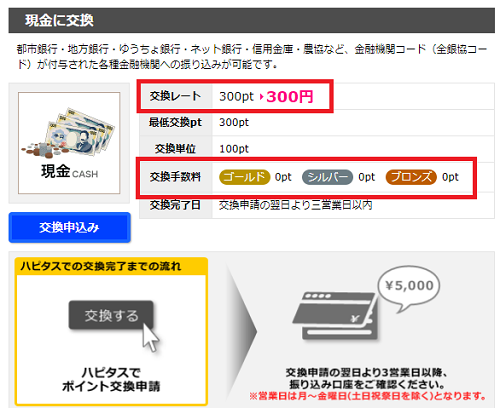Select the 交換完了日 row label
This screenshot has width=500, height=408.
click(175, 205)
